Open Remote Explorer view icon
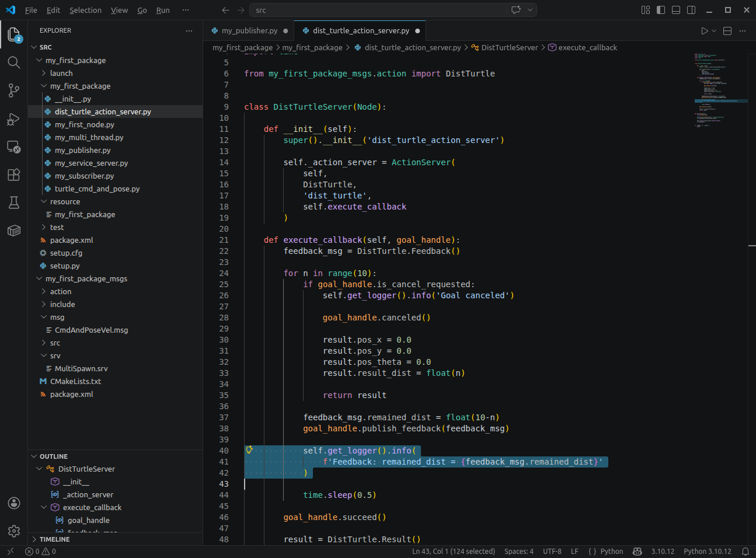The height and width of the screenshot is (558, 756). click(x=14, y=147)
